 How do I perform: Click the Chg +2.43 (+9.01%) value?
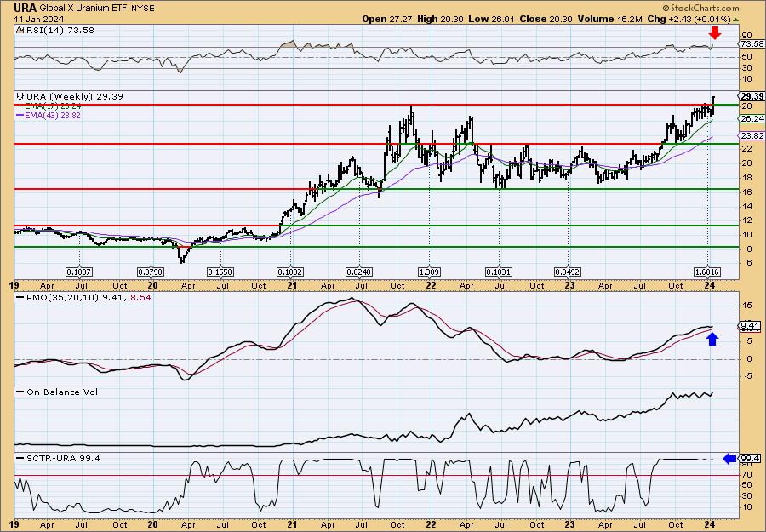click(689, 19)
